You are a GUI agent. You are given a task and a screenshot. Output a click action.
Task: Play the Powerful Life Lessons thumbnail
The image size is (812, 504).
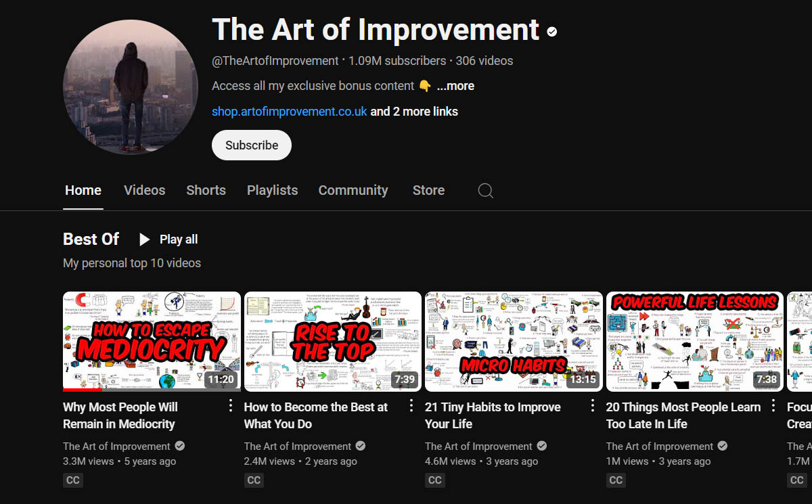(695, 342)
